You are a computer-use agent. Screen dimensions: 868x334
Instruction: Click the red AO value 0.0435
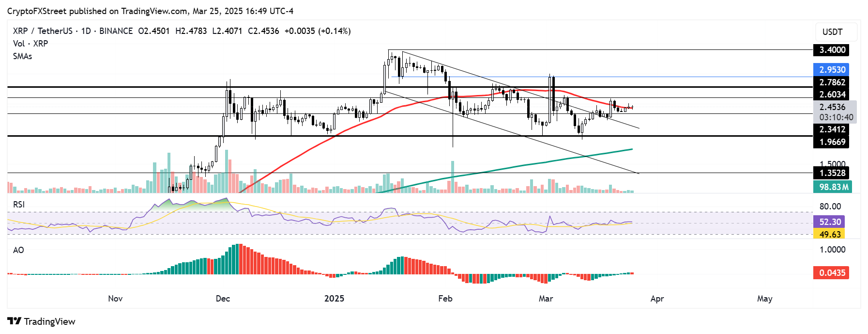[831, 273]
